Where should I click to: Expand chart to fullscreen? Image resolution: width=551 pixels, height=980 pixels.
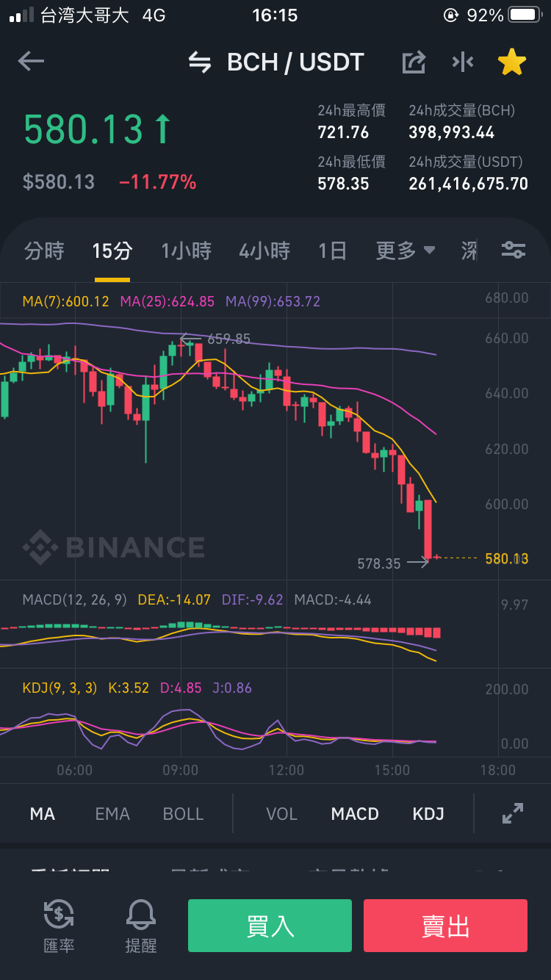pos(512,813)
